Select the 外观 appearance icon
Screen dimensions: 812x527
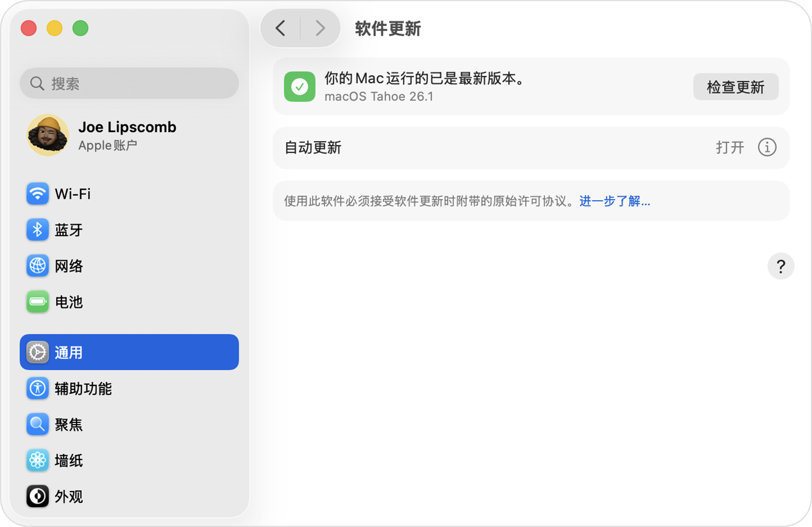coord(37,496)
